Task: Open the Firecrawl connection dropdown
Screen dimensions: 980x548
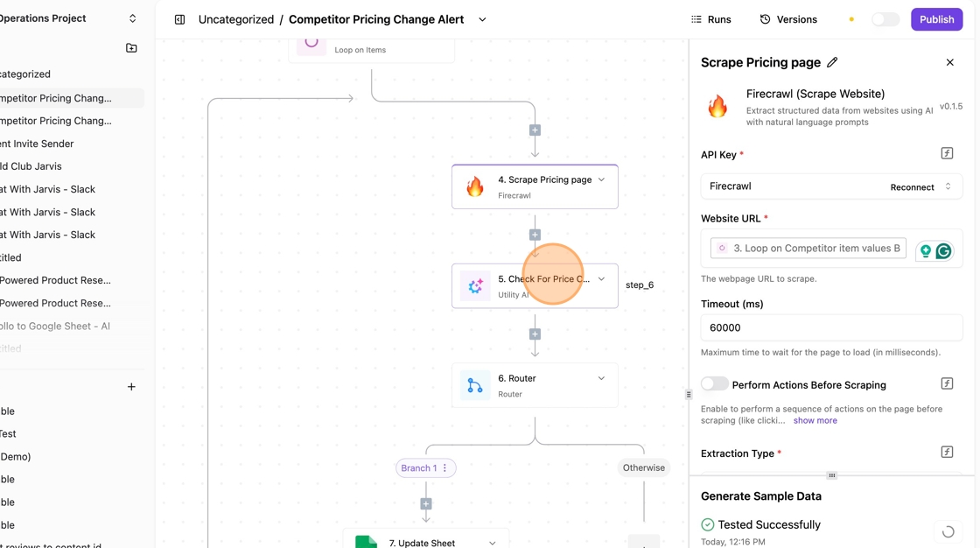Action: click(948, 186)
